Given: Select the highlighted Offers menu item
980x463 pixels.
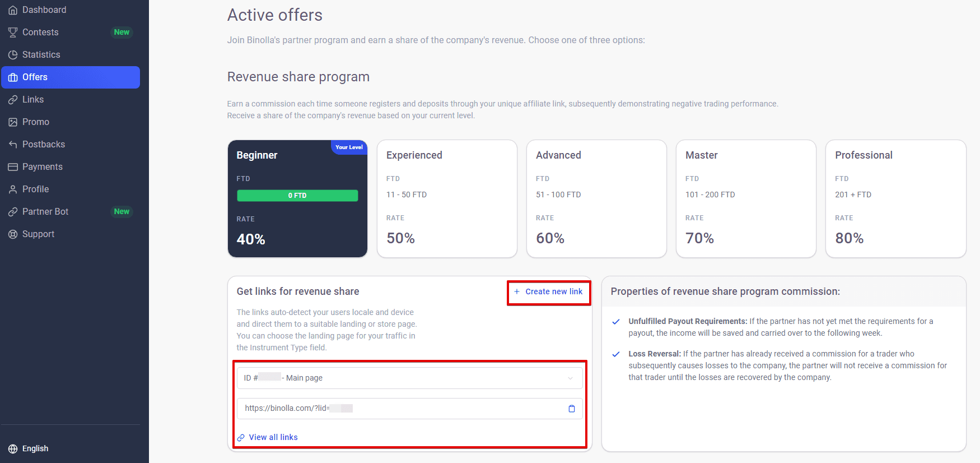Looking at the screenshot, I should point(71,77).
